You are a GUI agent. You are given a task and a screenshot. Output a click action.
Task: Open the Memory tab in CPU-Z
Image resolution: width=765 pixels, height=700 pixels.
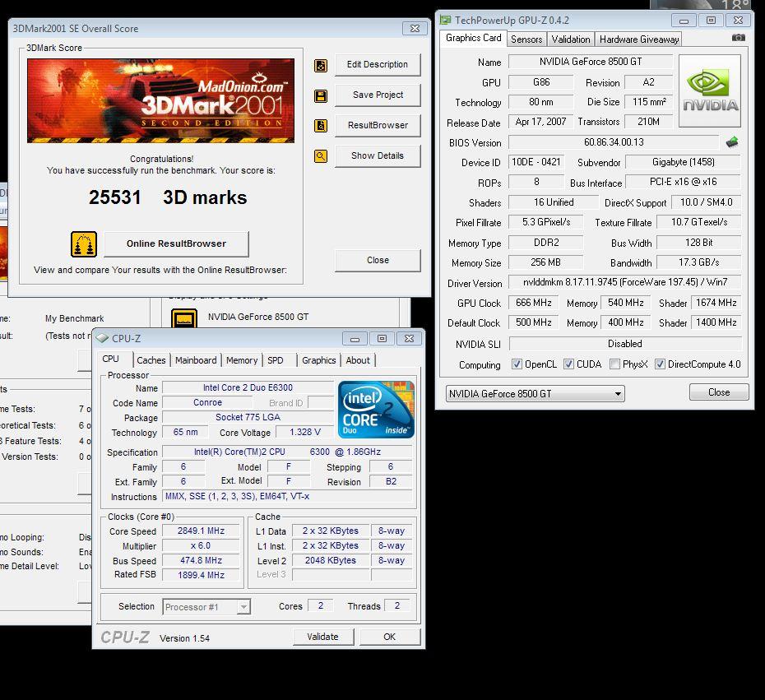point(242,360)
